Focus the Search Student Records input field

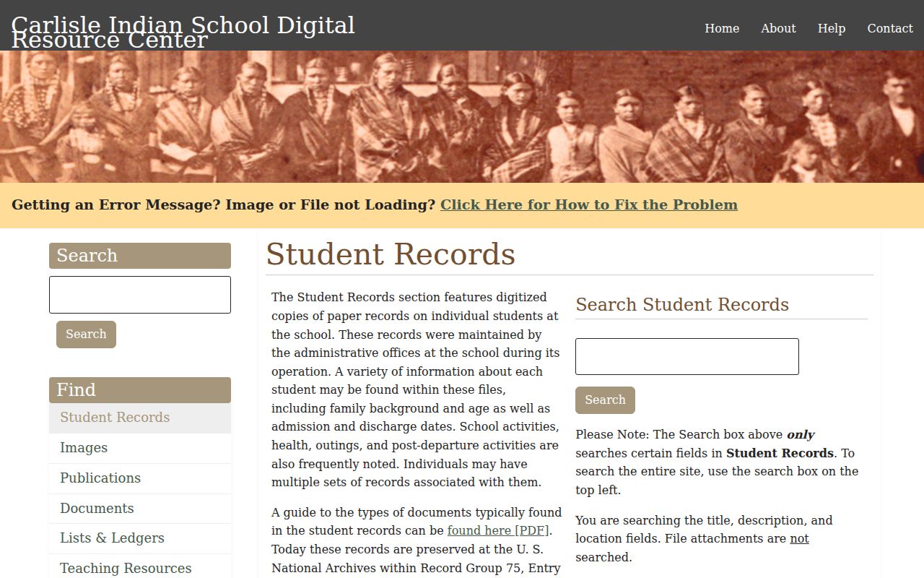687,357
